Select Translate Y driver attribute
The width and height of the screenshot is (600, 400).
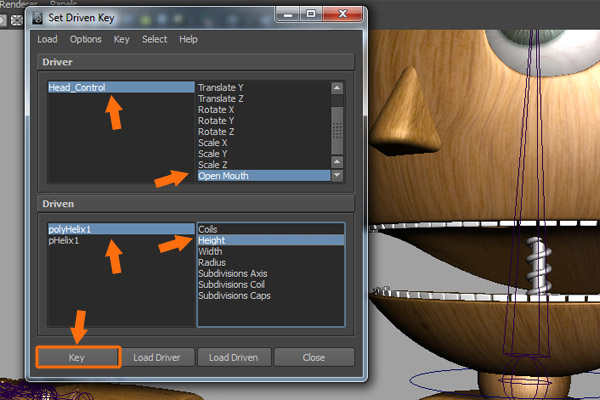pyautogui.click(x=263, y=88)
